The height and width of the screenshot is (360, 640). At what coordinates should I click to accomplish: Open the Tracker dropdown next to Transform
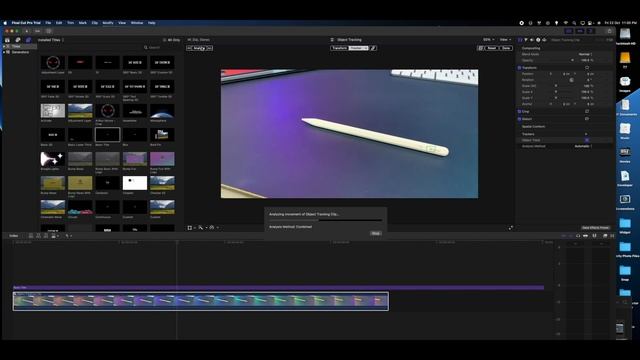click(358, 48)
